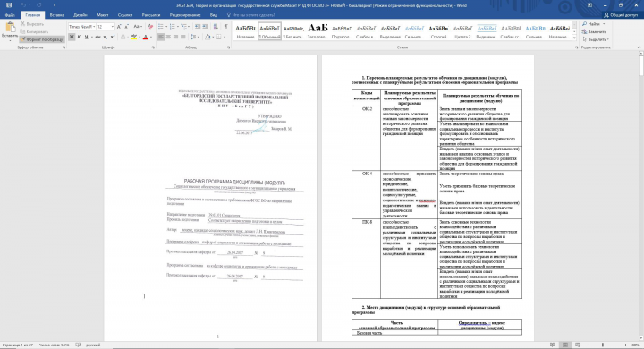644x349 pixels.
Task: Click the 'Что вы хотите сделать' search box
Action: coord(250,15)
